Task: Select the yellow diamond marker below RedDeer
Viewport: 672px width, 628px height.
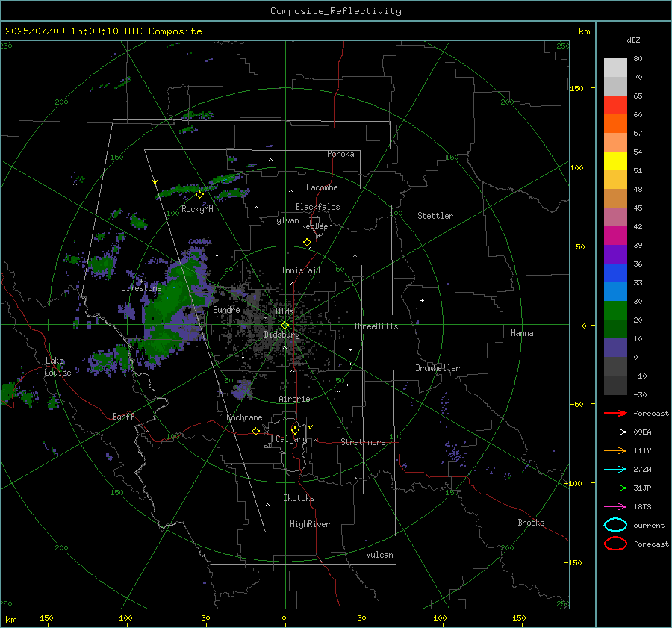Action: (x=308, y=243)
